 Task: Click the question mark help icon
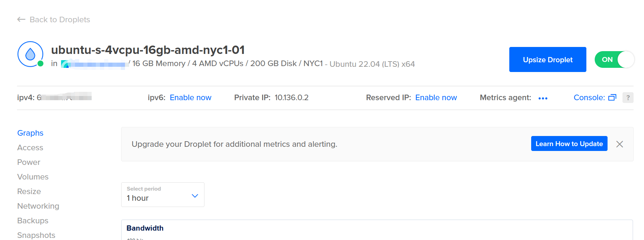point(628,98)
